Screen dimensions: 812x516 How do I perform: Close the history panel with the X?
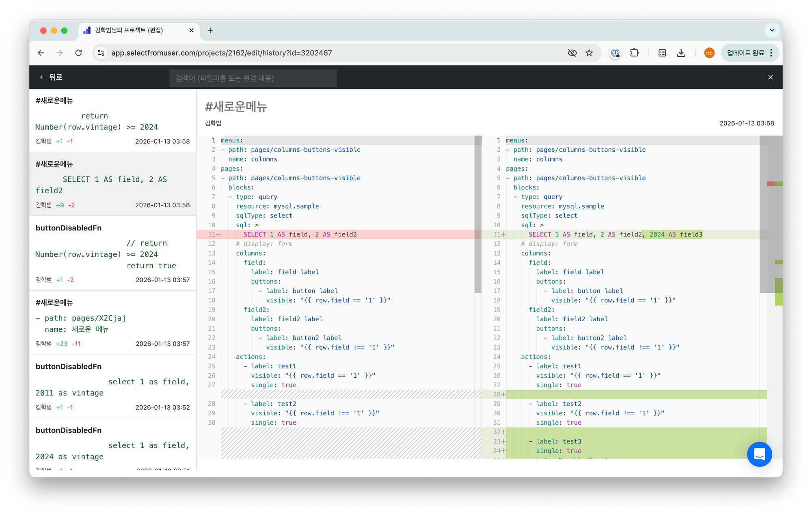coord(770,77)
